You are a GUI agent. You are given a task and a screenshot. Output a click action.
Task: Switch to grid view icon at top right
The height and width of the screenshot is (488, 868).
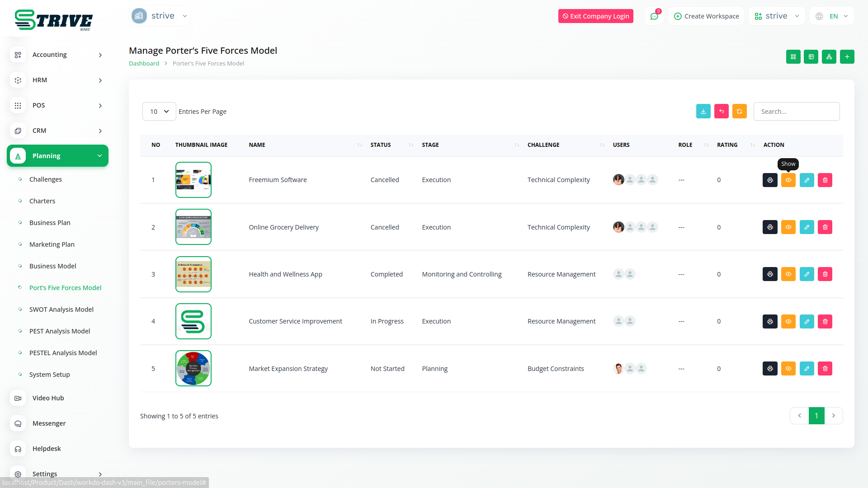click(793, 56)
